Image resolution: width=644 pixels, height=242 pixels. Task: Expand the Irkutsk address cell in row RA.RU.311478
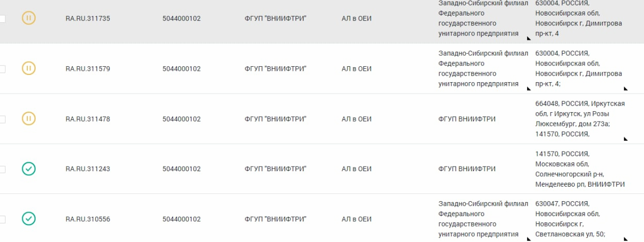[x=625, y=139]
